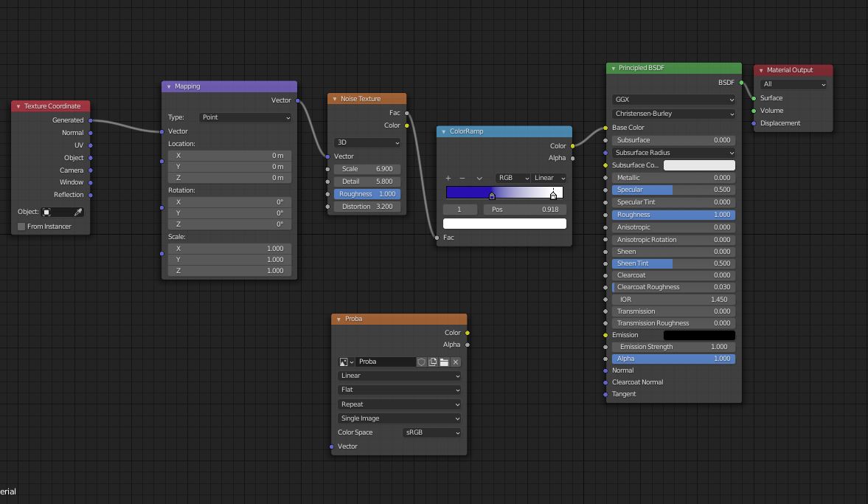Open the ColorRamp RGB color mode dropdown

point(513,178)
